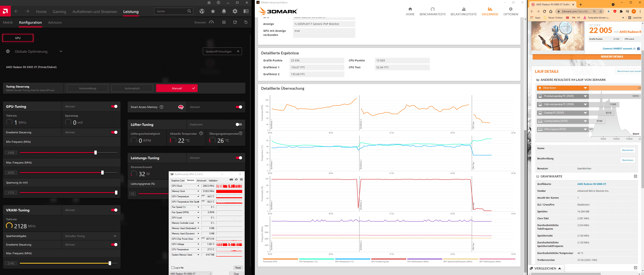
Task: Click the Aktuelle Temperatur info icon
Action: point(201,133)
